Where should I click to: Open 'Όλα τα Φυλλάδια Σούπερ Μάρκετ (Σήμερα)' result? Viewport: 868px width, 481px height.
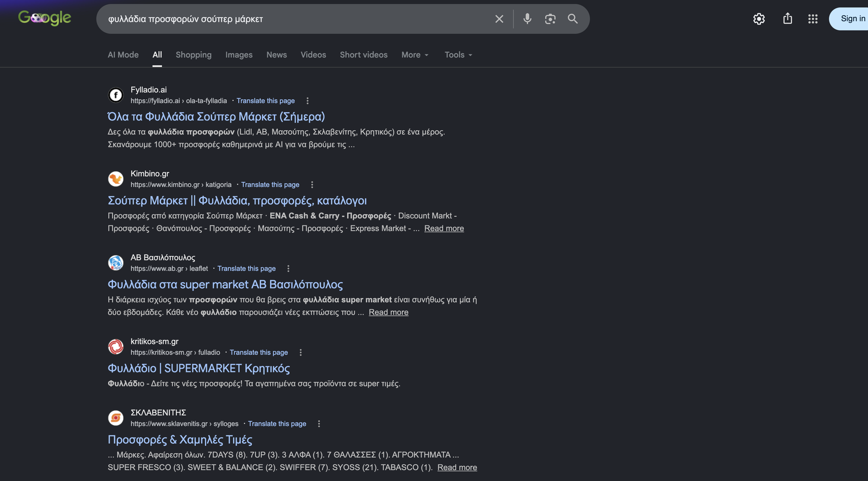coord(216,117)
